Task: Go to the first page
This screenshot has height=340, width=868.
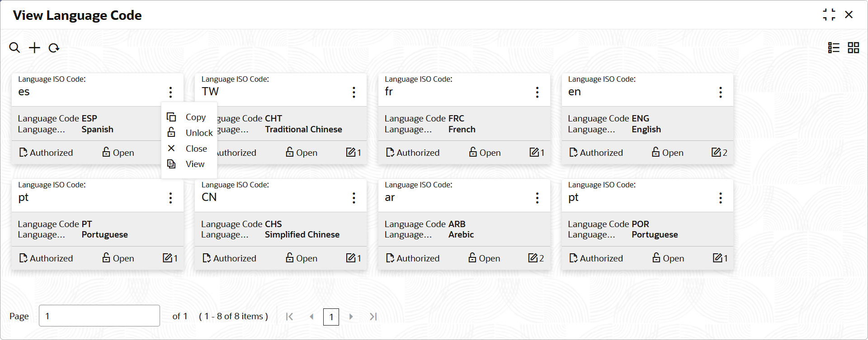Action: tap(289, 317)
